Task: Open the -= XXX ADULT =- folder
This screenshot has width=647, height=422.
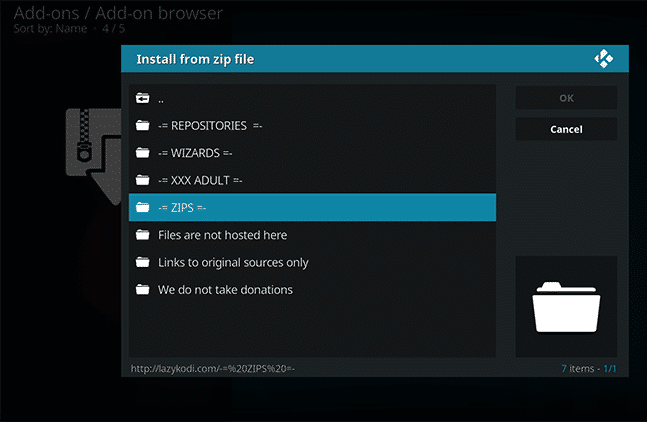Action: click(312, 180)
